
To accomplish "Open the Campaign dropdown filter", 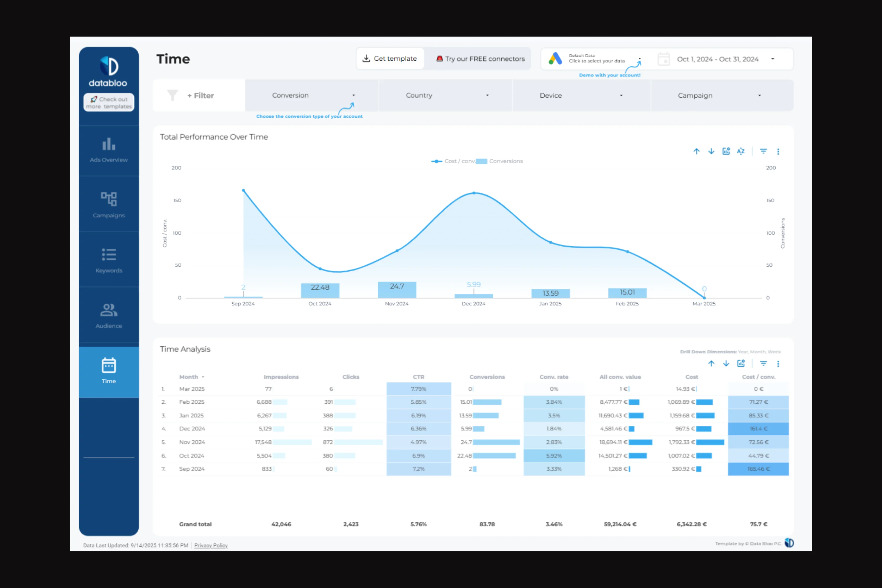I will point(722,95).
